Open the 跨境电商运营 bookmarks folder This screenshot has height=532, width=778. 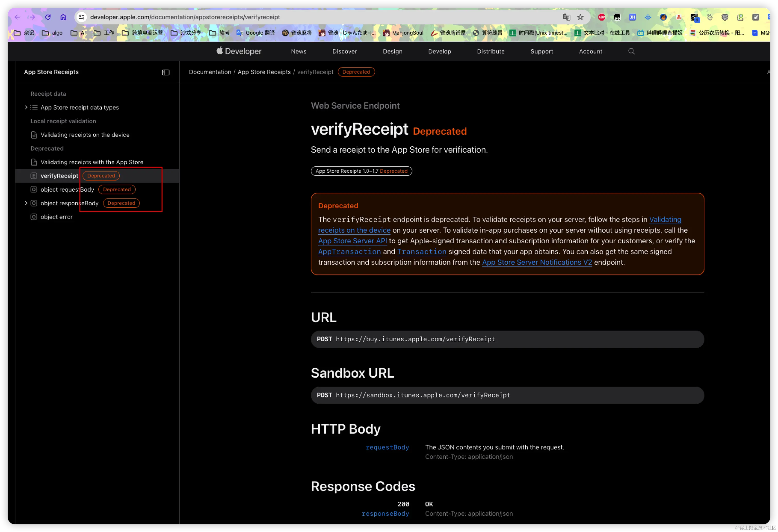click(142, 33)
